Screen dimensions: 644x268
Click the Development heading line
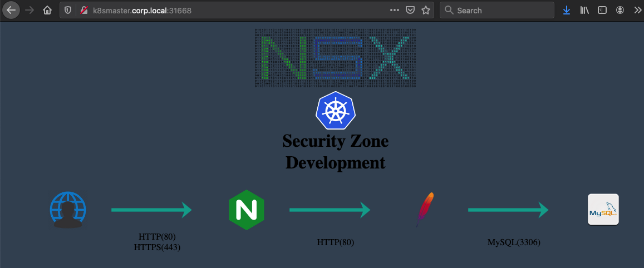(x=335, y=162)
